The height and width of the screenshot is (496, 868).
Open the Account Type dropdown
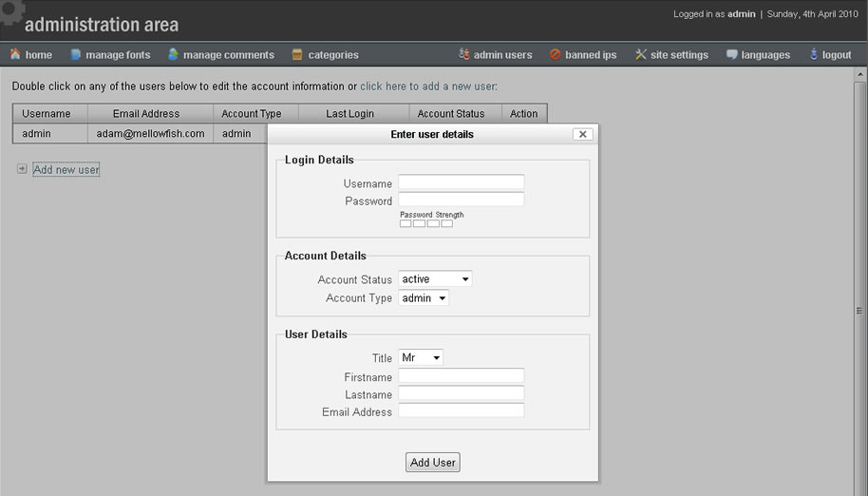[x=424, y=297]
